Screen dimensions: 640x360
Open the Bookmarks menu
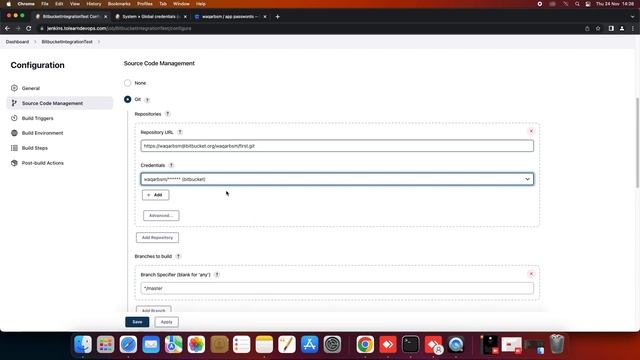click(119, 4)
